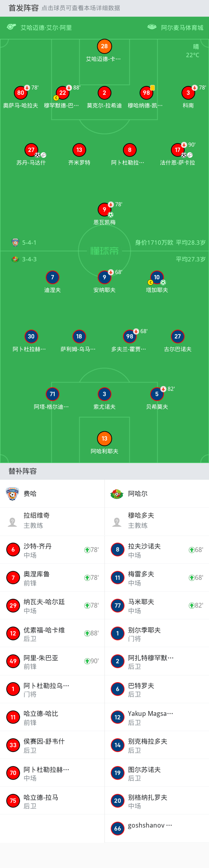Click the 阿哈尔 team logo in substitutes

[x=117, y=494]
